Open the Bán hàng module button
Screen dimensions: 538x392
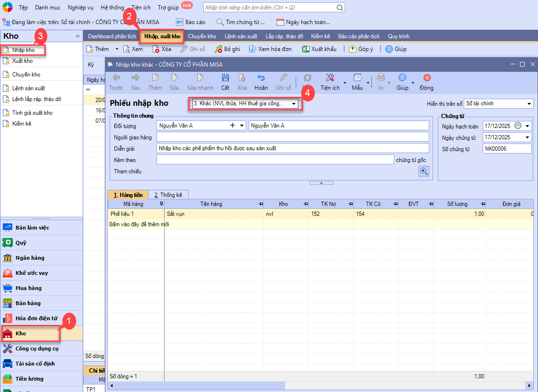28,303
